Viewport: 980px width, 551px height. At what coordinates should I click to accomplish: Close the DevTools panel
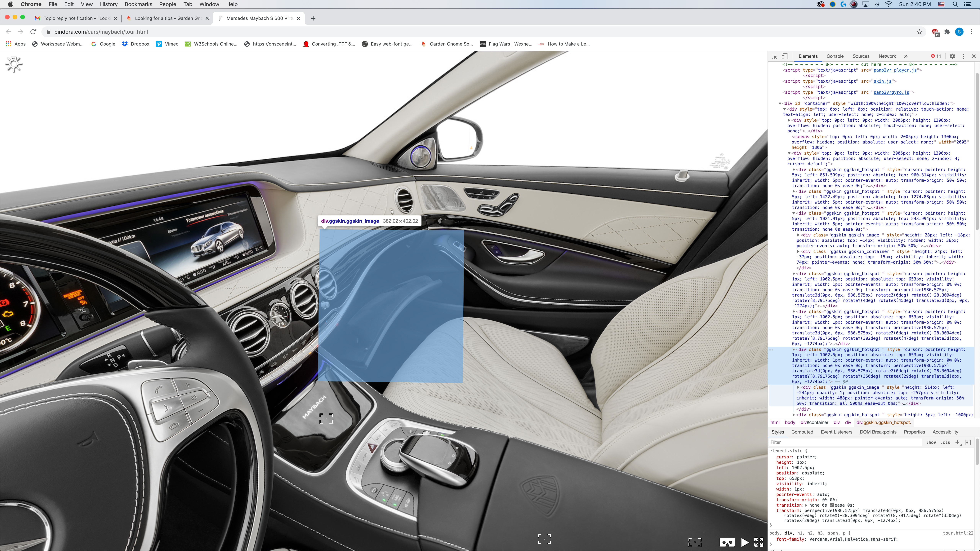pos(974,56)
